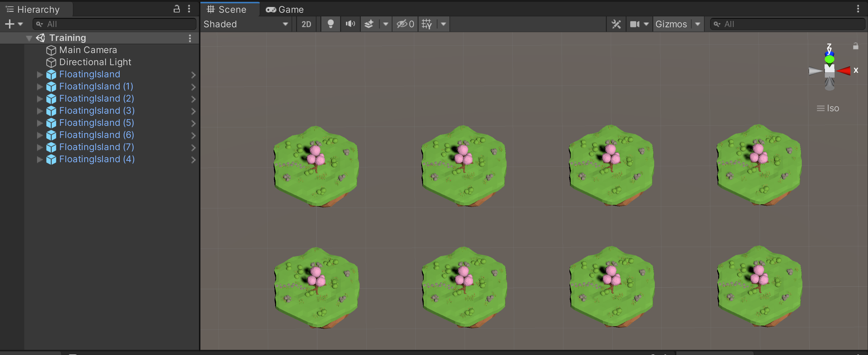Image resolution: width=868 pixels, height=355 pixels.
Task: Lock the Hierarchy panel with the padlock icon
Action: tap(176, 9)
